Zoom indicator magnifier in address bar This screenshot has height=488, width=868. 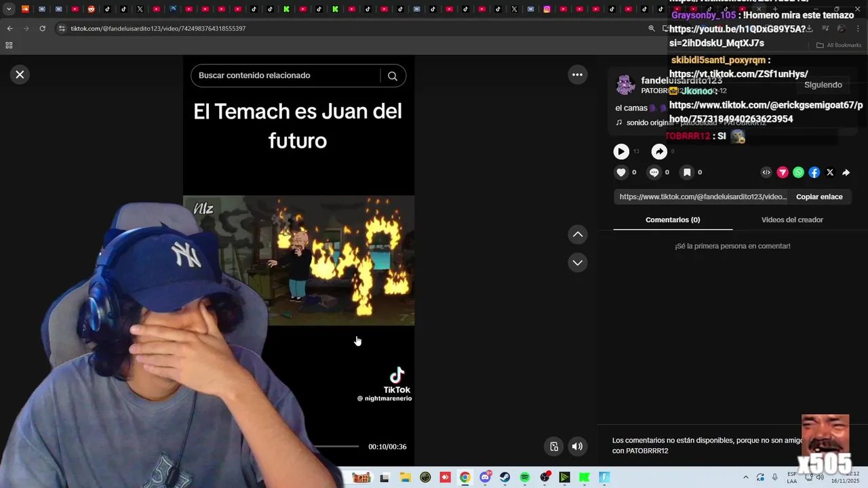652,28
